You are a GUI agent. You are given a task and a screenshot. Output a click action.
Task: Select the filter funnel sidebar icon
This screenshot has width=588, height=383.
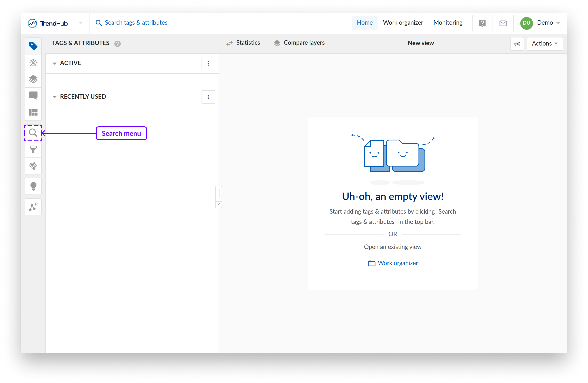pyautogui.click(x=33, y=149)
